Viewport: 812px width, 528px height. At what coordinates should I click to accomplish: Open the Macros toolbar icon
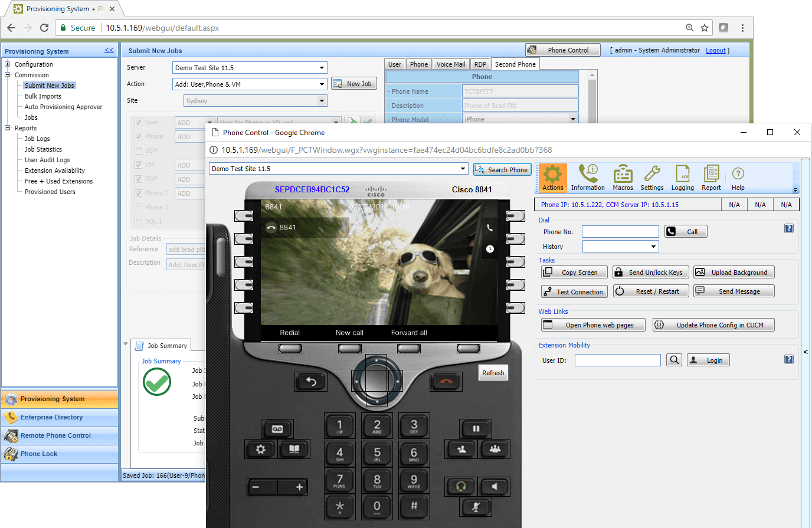(x=623, y=178)
